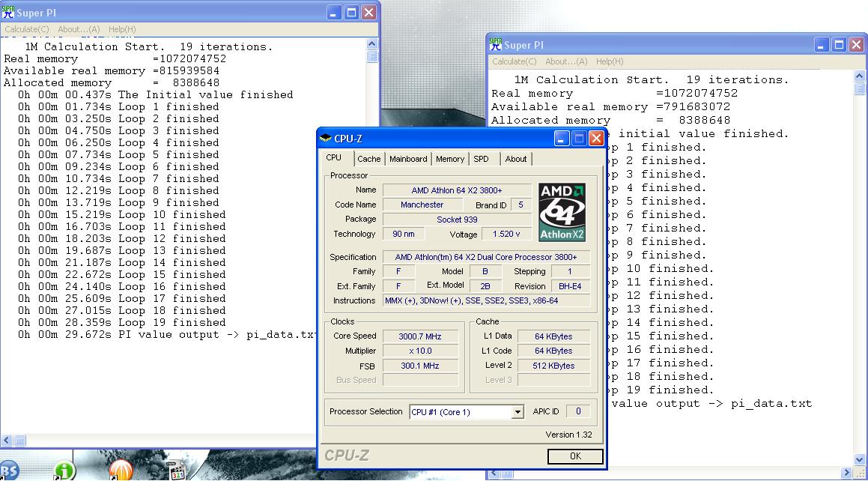The width and height of the screenshot is (868, 481).
Task: Open the Processor Selection dropdown in CPU-Z
Action: click(517, 412)
